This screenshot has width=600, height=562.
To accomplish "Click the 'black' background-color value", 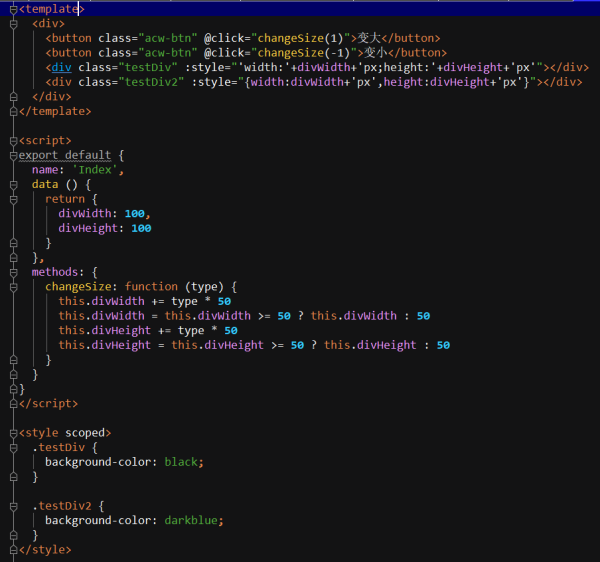I will 181,462.
